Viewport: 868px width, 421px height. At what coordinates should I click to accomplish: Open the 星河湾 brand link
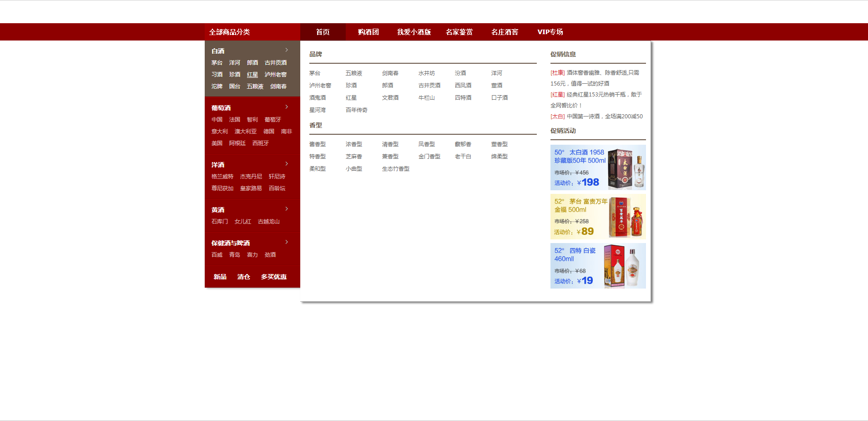tap(318, 110)
